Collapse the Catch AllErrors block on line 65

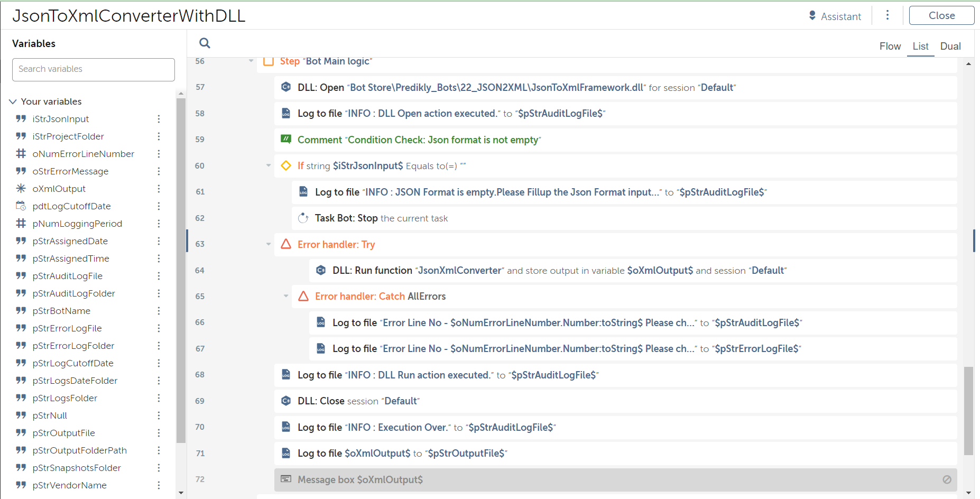click(286, 296)
